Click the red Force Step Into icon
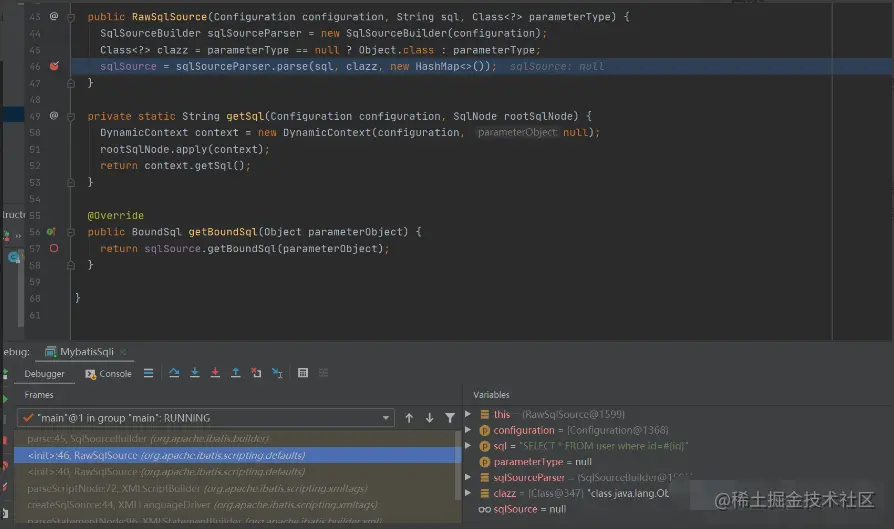The height and width of the screenshot is (529, 894). [x=215, y=373]
